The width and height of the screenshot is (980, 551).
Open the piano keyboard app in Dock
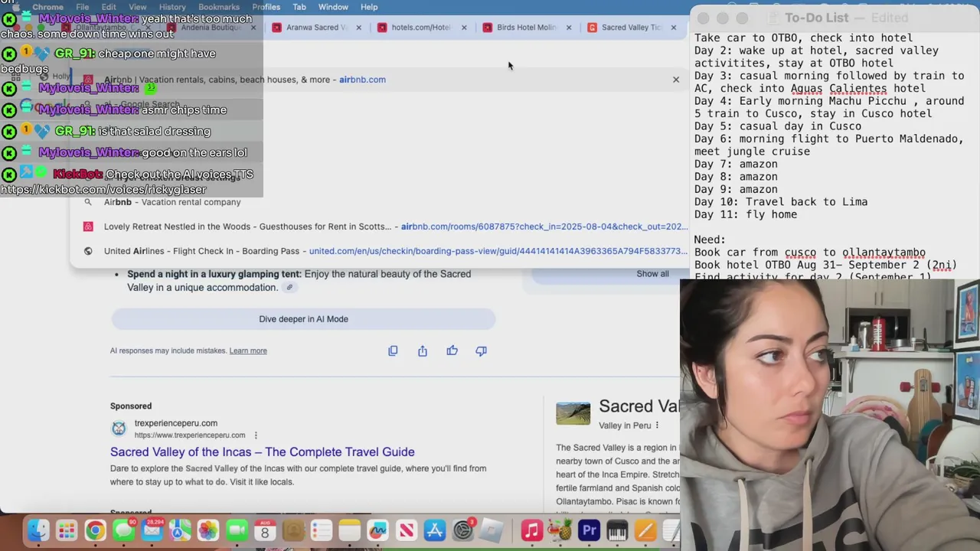pos(617,530)
